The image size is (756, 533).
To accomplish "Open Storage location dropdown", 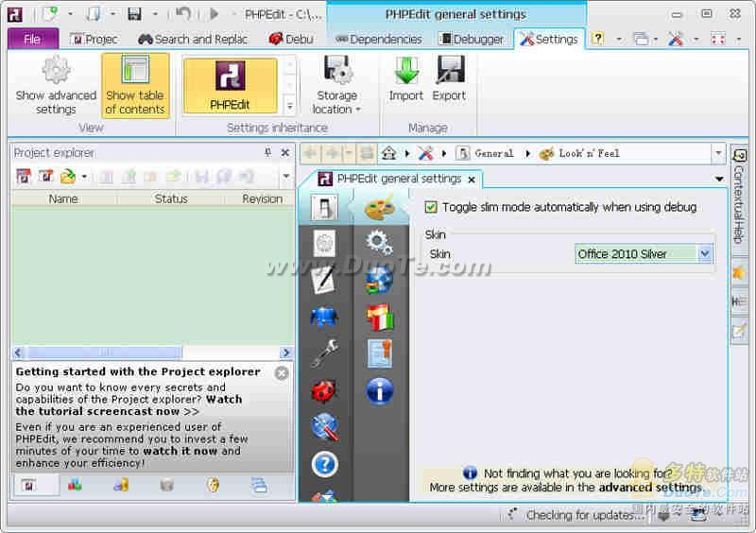I will tap(336, 85).
